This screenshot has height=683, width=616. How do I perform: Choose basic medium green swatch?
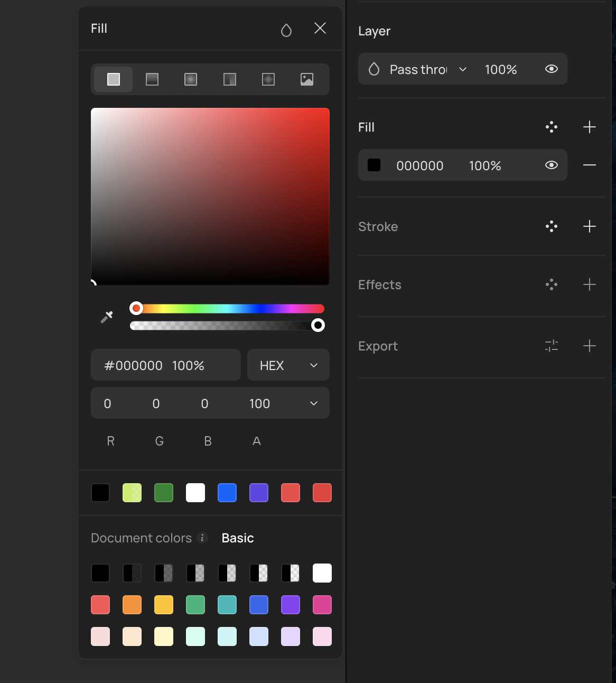point(195,605)
